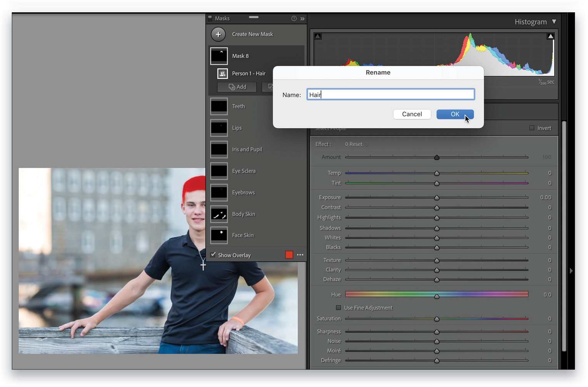Collapse the Histogram panel disclosure triangle
The image size is (588, 387).
[554, 22]
